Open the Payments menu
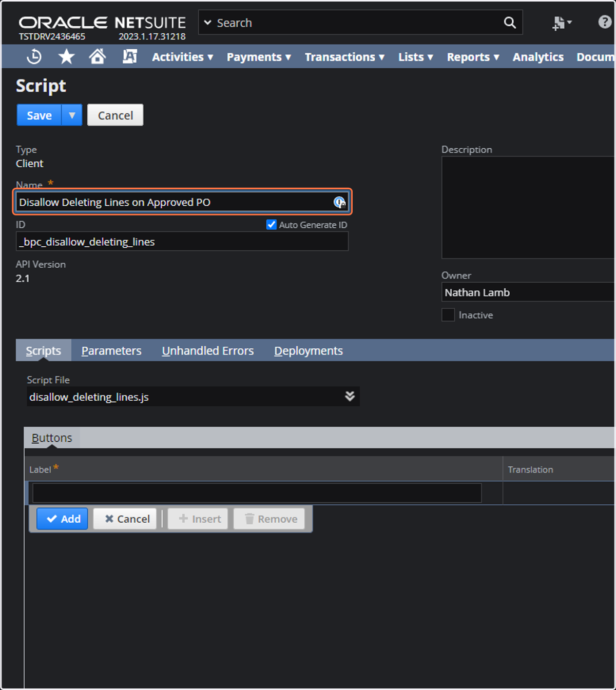Screen dimensions: 616x690 pyautogui.click(x=259, y=57)
